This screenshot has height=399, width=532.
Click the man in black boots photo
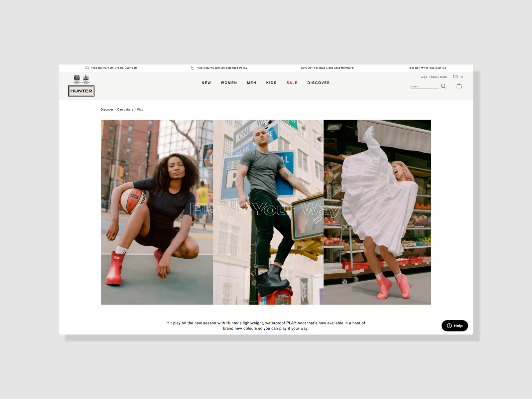pos(268,212)
